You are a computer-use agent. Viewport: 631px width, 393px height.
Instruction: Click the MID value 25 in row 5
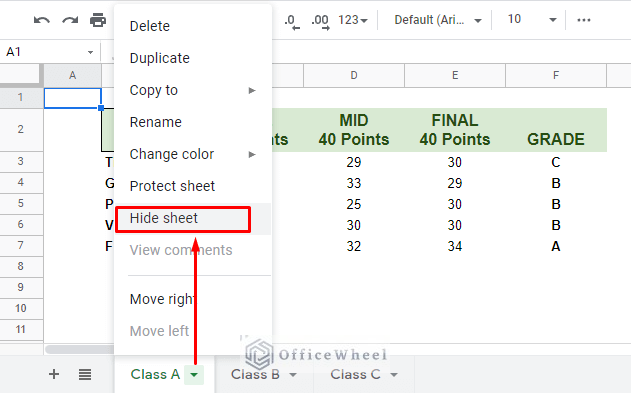click(354, 204)
